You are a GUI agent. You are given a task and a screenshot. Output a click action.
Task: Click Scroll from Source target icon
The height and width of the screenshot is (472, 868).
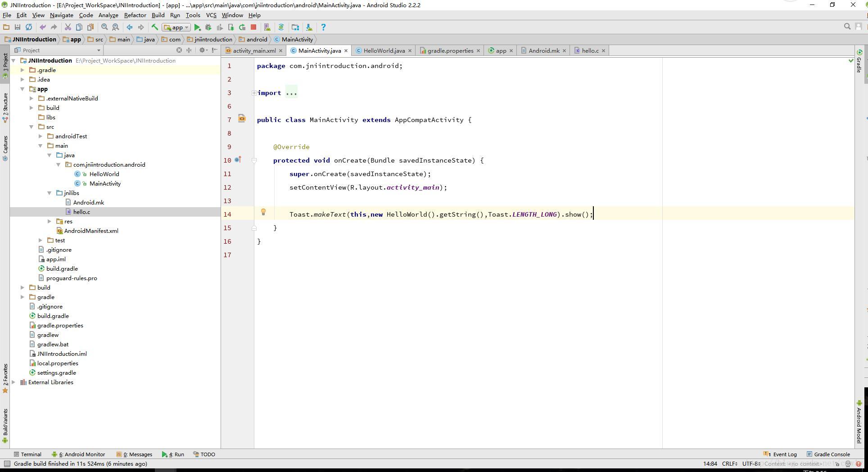tap(179, 50)
